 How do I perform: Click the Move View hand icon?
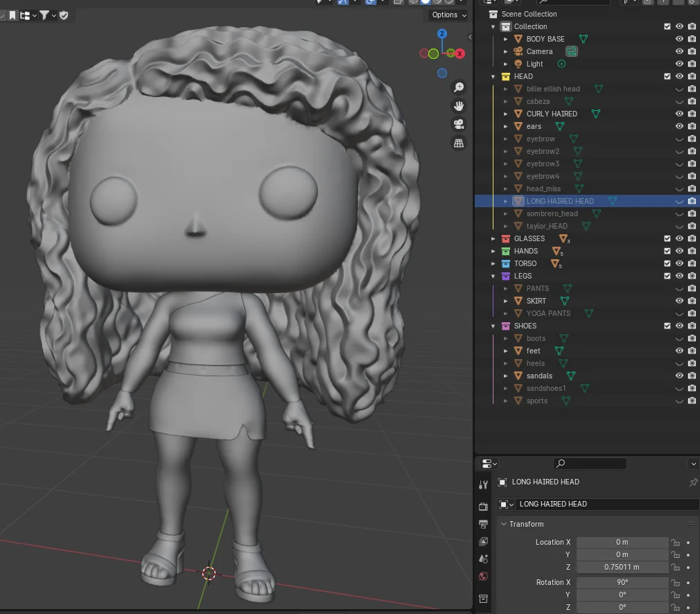click(x=459, y=106)
